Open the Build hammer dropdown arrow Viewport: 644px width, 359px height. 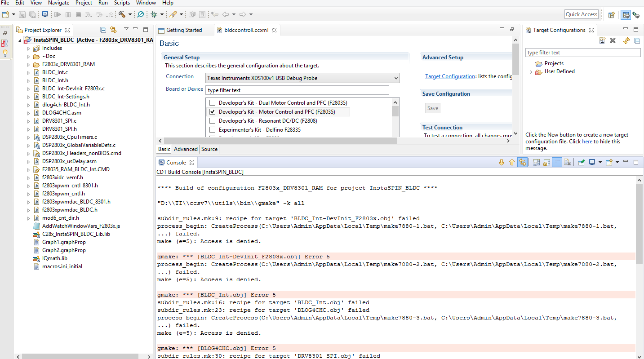click(x=129, y=14)
